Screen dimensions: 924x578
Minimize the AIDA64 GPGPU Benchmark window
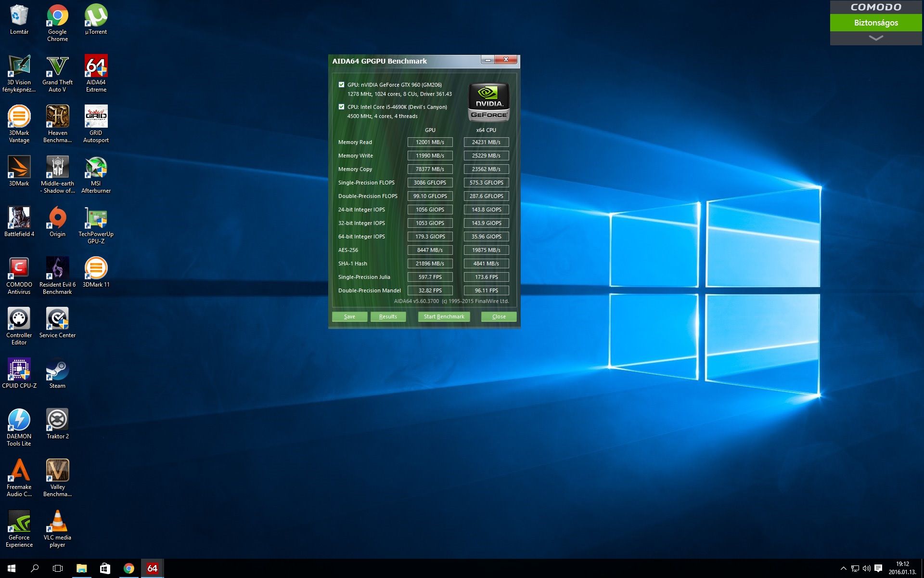(x=488, y=60)
